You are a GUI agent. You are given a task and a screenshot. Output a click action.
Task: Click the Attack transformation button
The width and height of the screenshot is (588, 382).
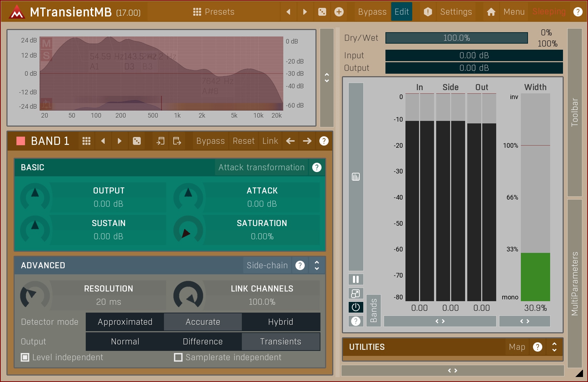pos(261,167)
